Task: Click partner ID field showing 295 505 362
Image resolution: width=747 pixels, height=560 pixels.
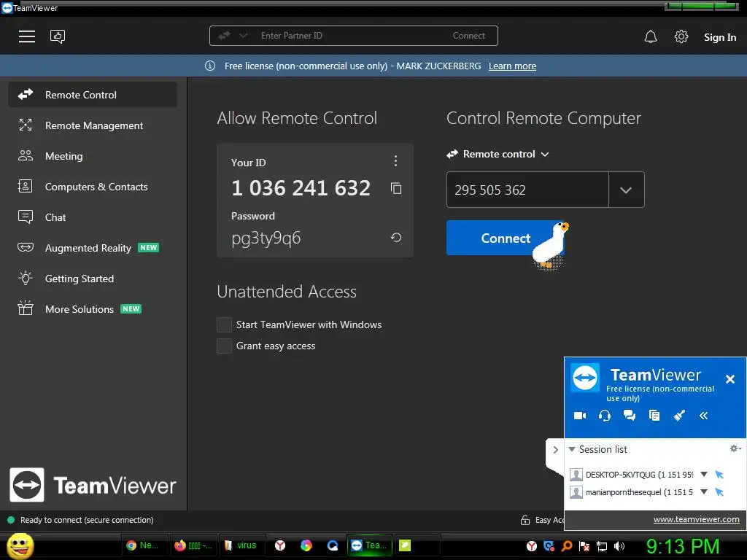Action: 527,190
